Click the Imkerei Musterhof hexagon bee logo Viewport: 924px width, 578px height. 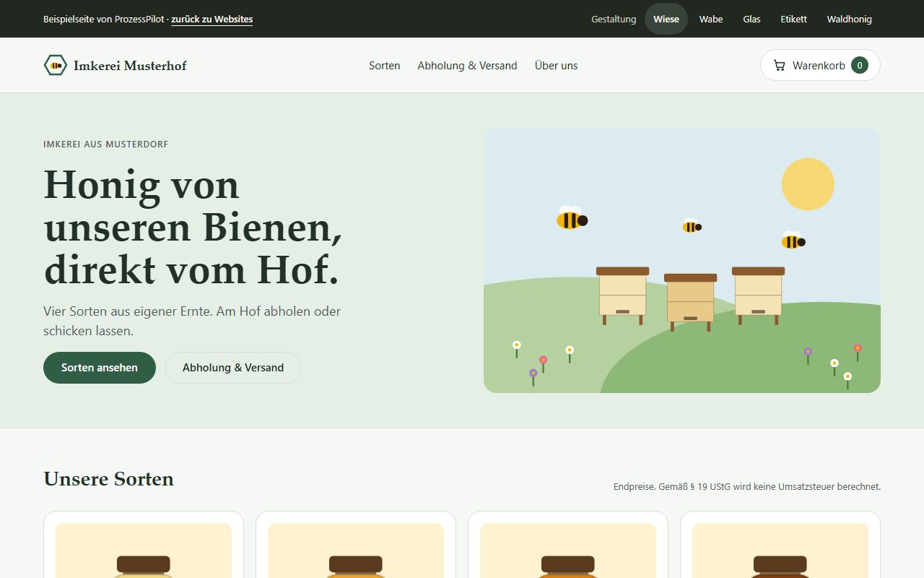(56, 65)
